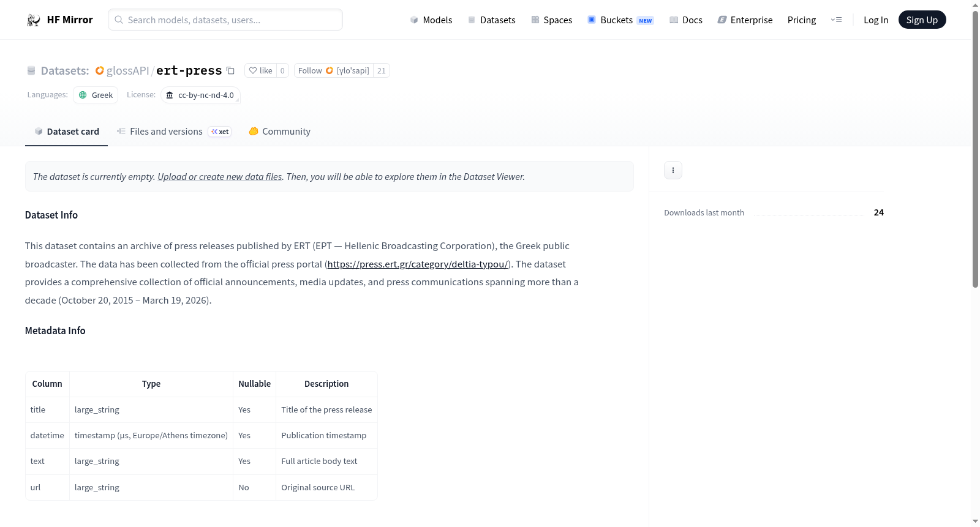Click the 'title' column name cell

point(47,410)
